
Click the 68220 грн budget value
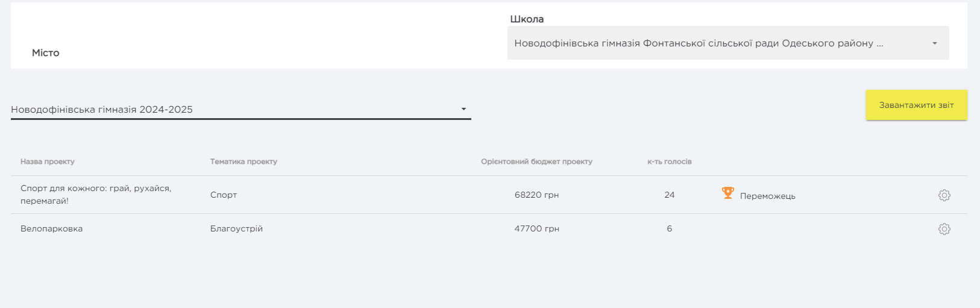pyautogui.click(x=536, y=195)
